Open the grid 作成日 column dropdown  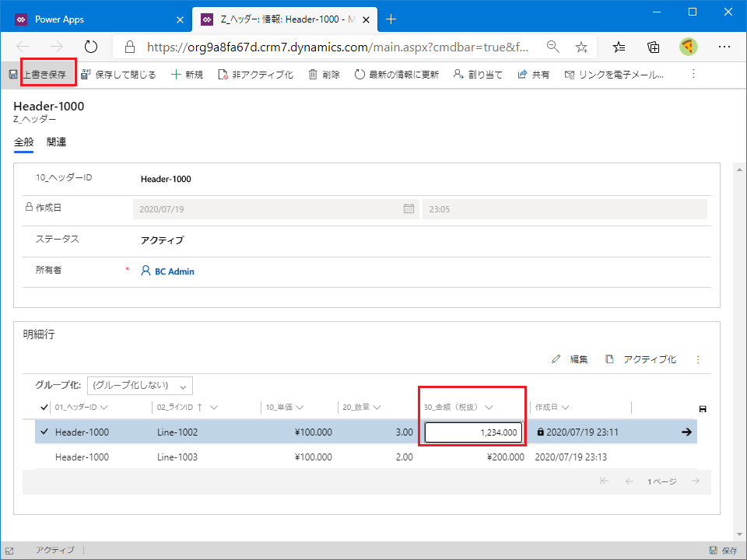[x=566, y=407]
